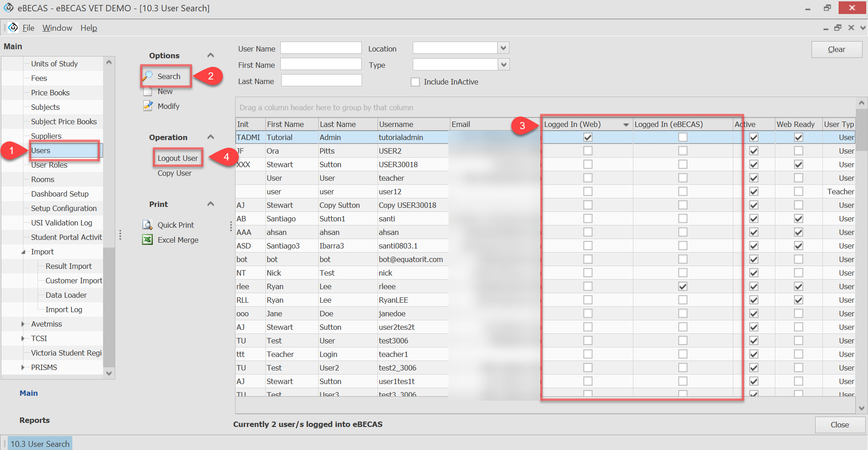Open the Help menu
The image size is (868, 450).
[x=89, y=28]
